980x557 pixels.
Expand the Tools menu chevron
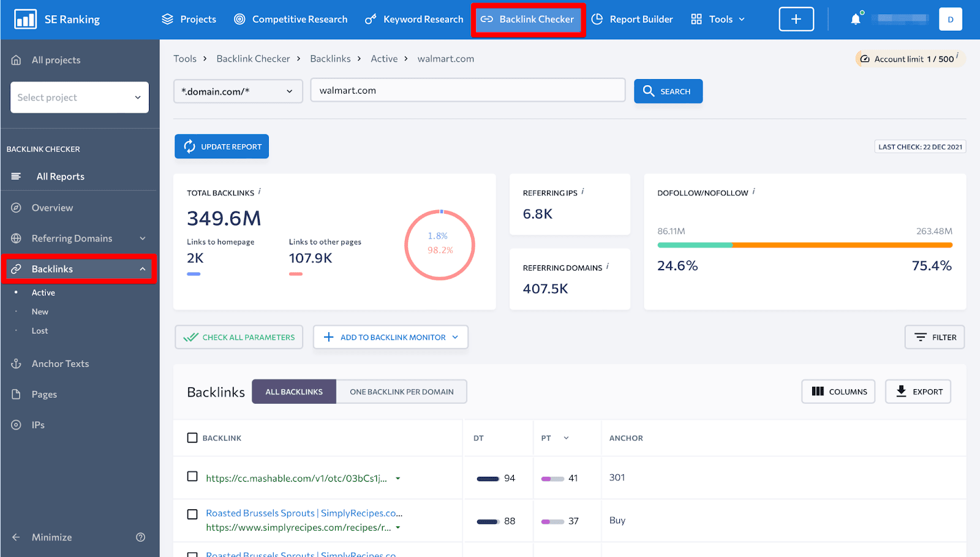click(x=742, y=20)
